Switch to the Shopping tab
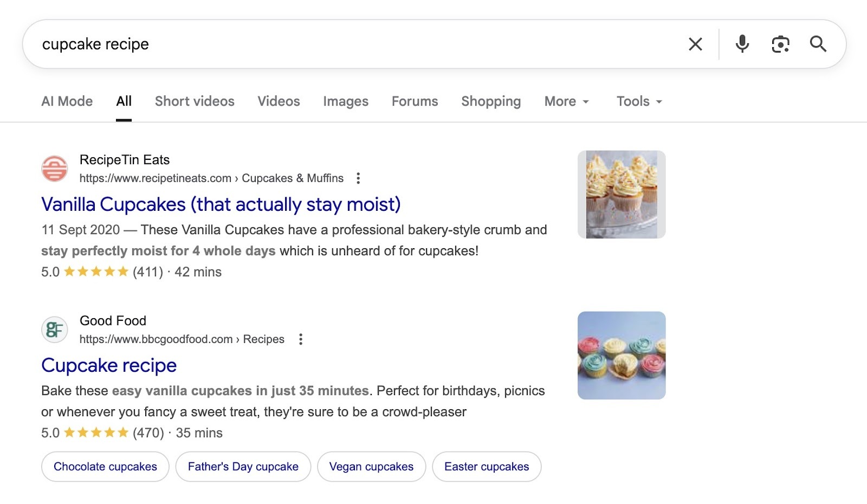The image size is (867, 504). [491, 101]
